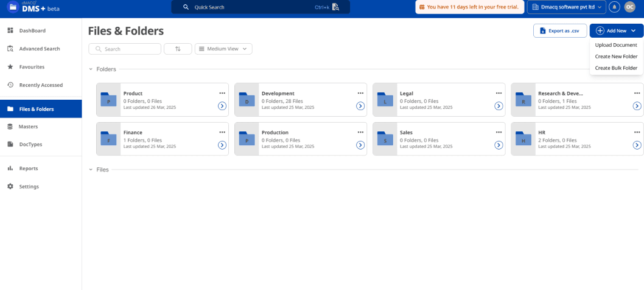The height and width of the screenshot is (290, 644).
Task: Click the document search icon in Quick Search
Action: (x=335, y=7)
